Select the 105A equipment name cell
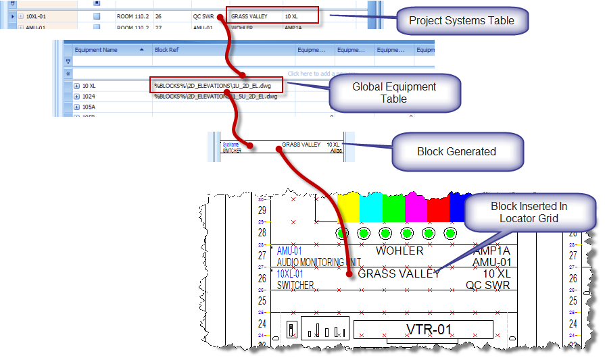Screen dimensions: 605x364 click(89, 107)
